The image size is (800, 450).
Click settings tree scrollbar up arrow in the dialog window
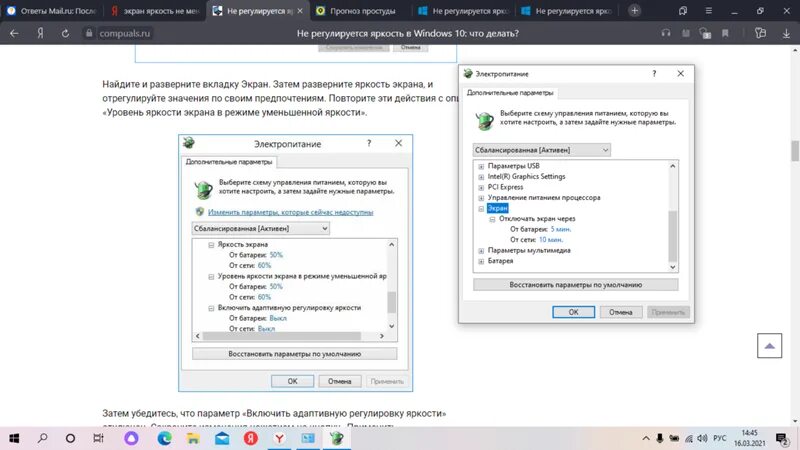click(x=672, y=166)
